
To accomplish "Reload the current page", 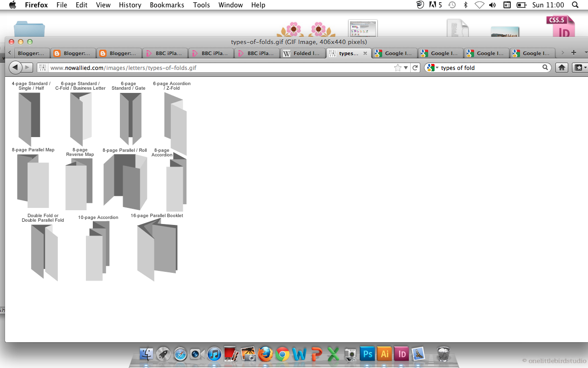I will click(x=415, y=67).
